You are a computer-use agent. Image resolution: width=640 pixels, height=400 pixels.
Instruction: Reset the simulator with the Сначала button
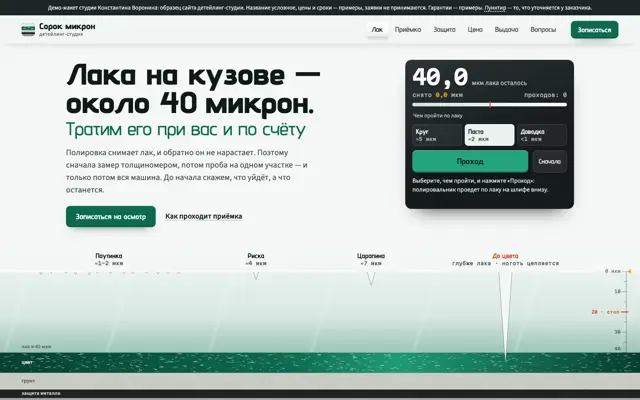point(549,161)
